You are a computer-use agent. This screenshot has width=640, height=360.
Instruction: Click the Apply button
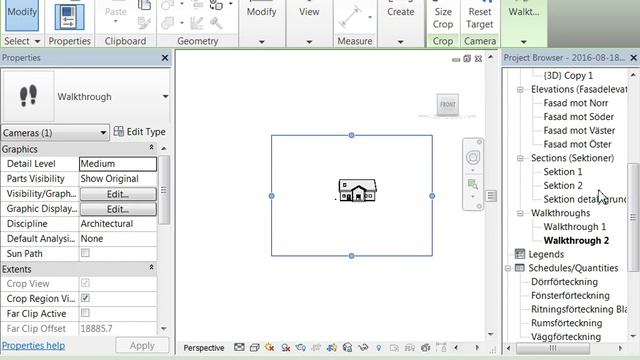(x=142, y=345)
